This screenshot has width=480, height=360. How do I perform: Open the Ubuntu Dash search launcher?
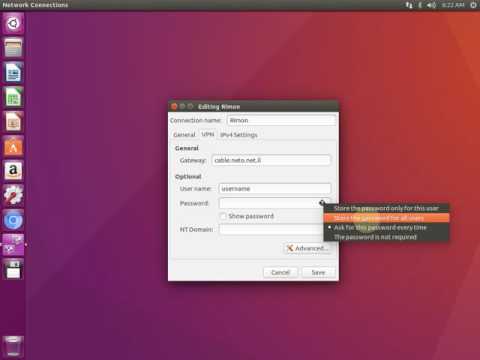point(13,24)
